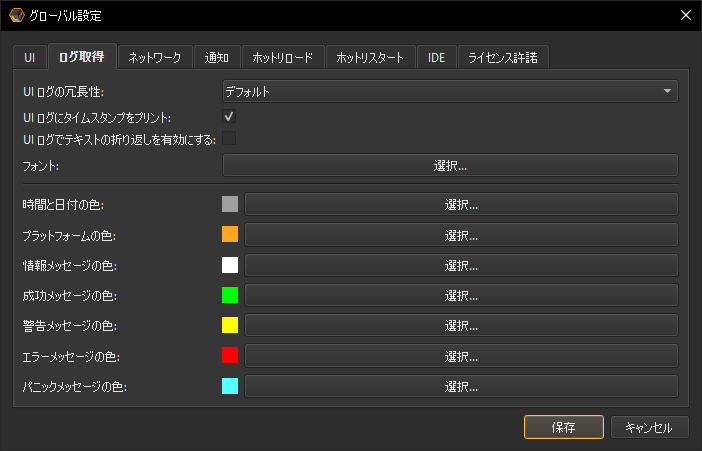
Task: Click 選択 button for 成功メッセージの色
Action: (x=461, y=296)
